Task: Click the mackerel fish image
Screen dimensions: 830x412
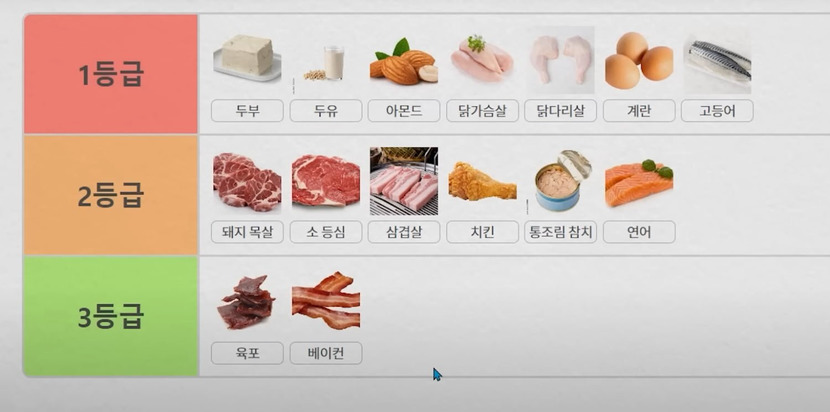Action: point(718,60)
